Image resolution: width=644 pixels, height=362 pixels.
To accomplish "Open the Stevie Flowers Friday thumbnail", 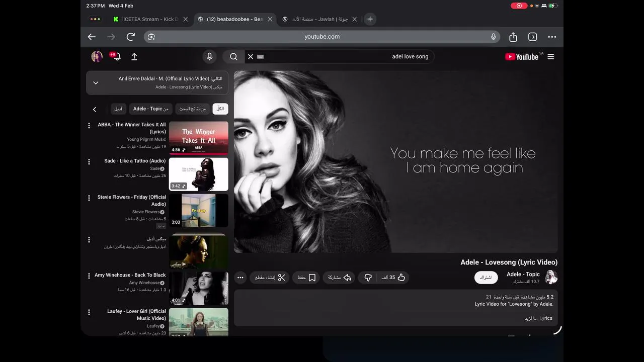I will pyautogui.click(x=199, y=211).
